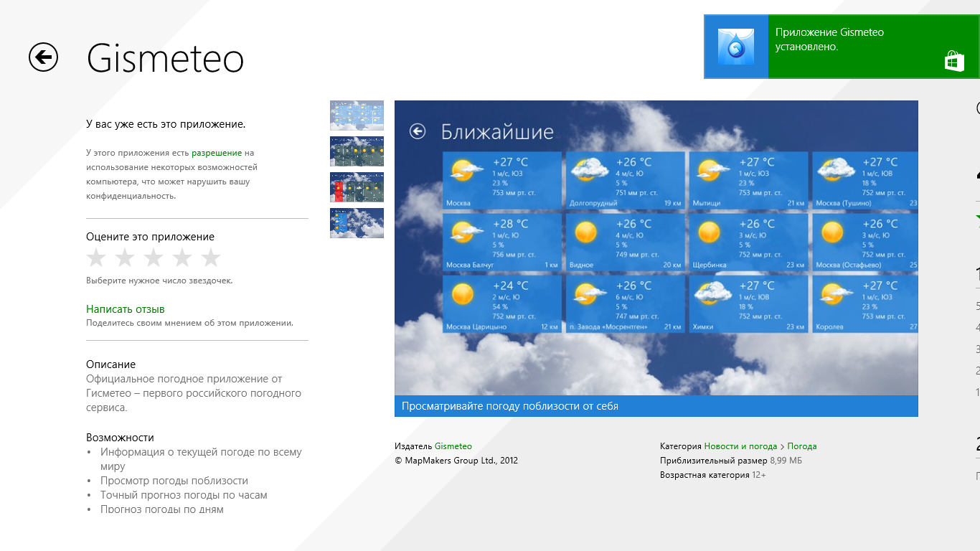980x551 pixels.
Task: Click the Москва weather tile showing +27 °C
Action: coord(502,180)
